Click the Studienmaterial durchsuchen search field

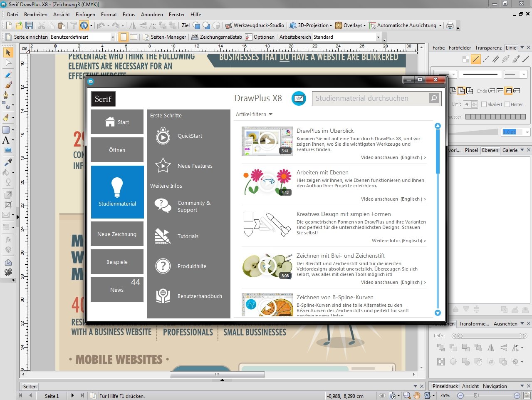point(370,98)
